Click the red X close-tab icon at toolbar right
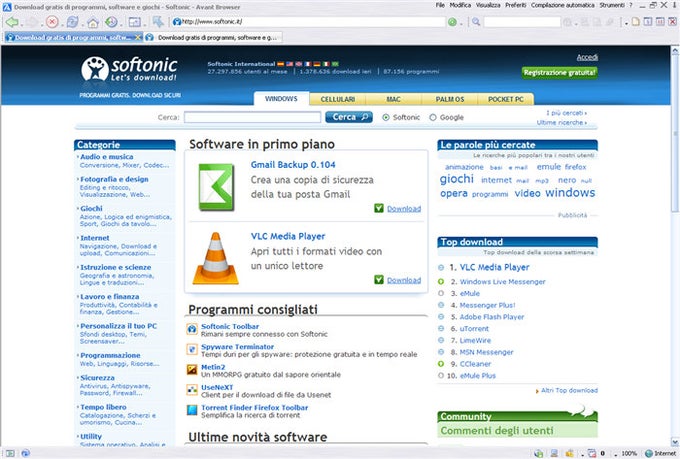The height and width of the screenshot is (459, 680). [x=673, y=21]
